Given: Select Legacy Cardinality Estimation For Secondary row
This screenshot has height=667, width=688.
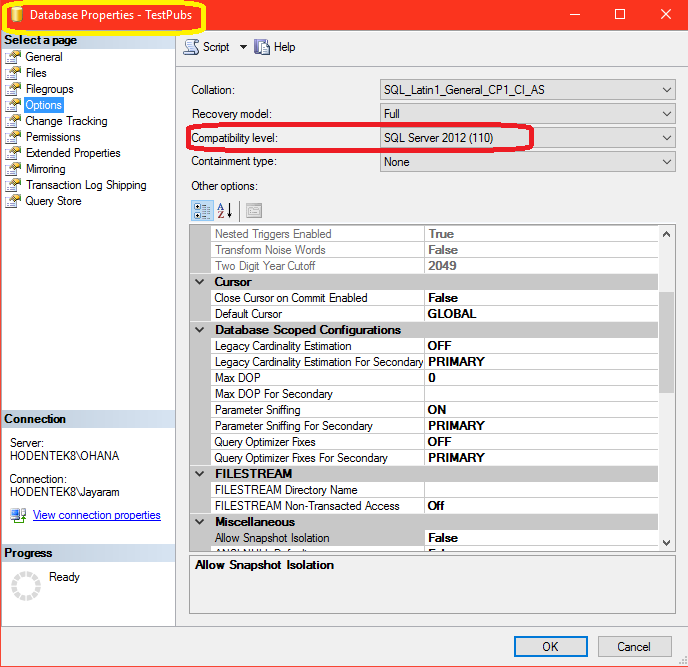Looking at the screenshot, I should (434, 362).
